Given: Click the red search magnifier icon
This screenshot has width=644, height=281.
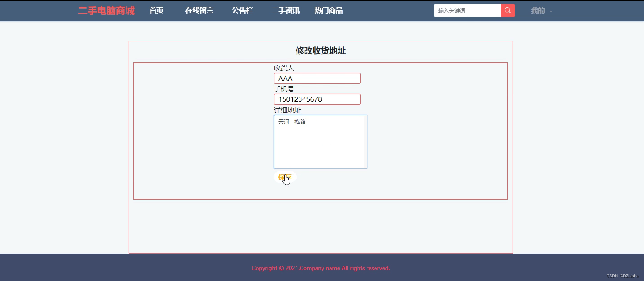Looking at the screenshot, I should pos(507,11).
